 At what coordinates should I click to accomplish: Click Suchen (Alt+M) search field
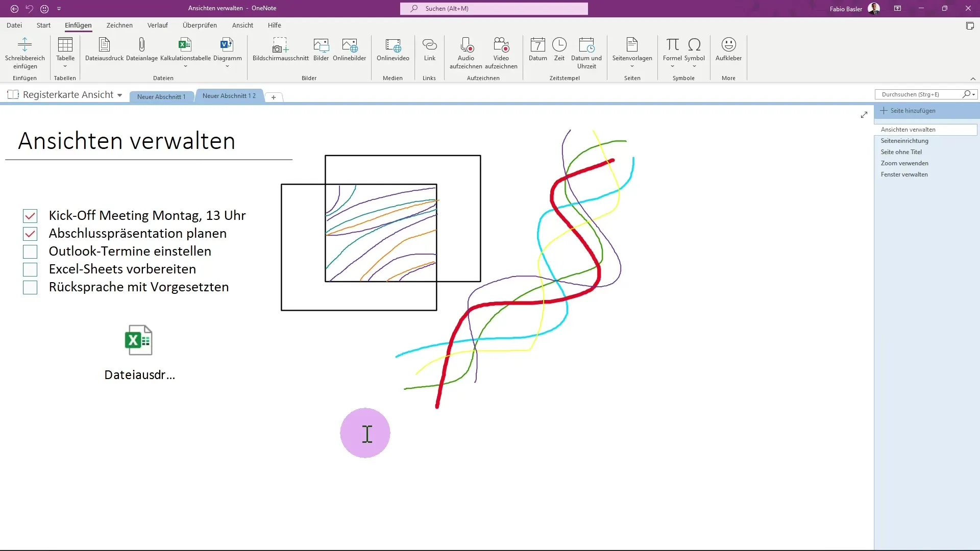pos(494,9)
